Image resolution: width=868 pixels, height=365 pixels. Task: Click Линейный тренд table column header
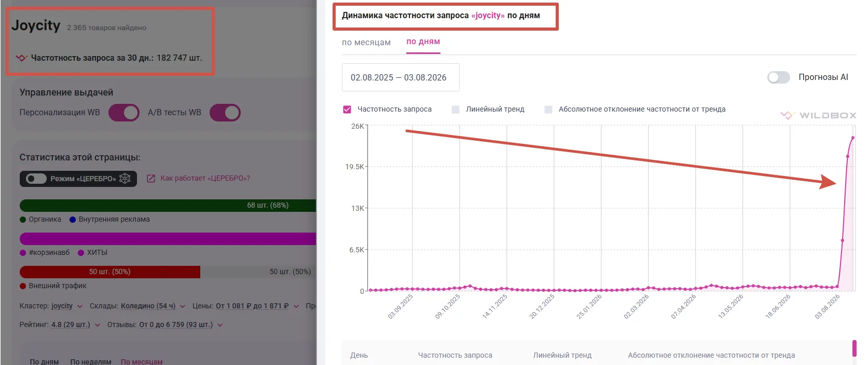click(x=562, y=355)
